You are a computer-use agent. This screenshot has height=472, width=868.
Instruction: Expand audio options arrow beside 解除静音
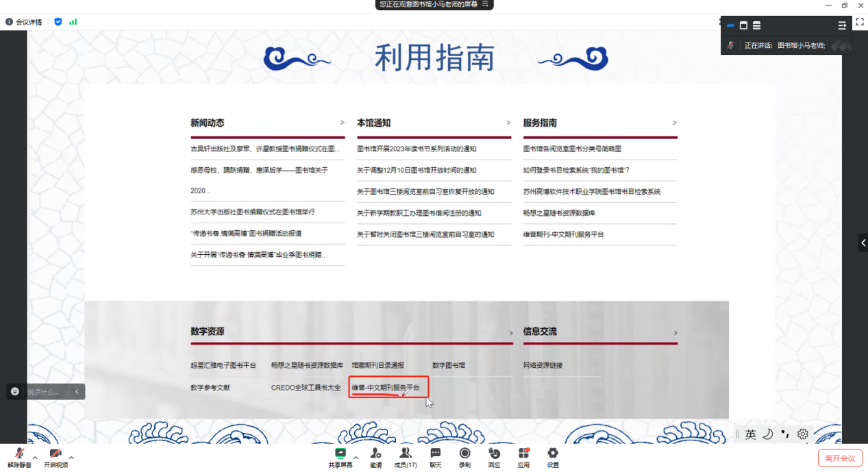tap(35, 457)
